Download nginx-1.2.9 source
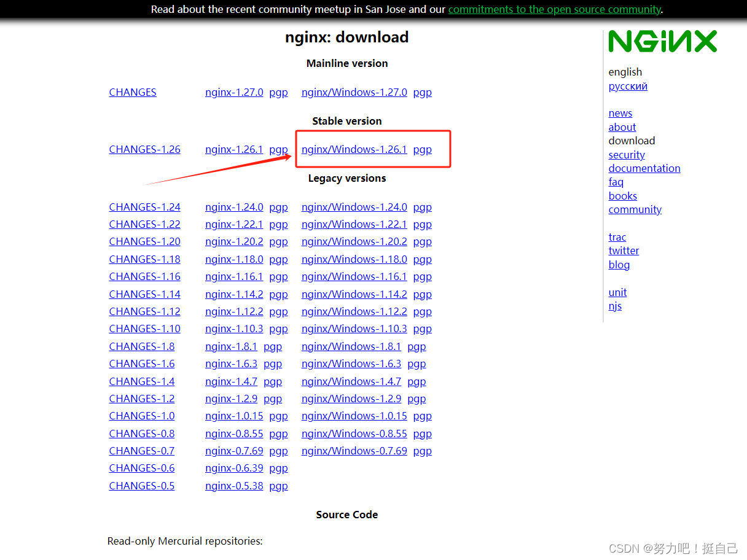Viewport: 747px width, 560px height. tap(231, 399)
